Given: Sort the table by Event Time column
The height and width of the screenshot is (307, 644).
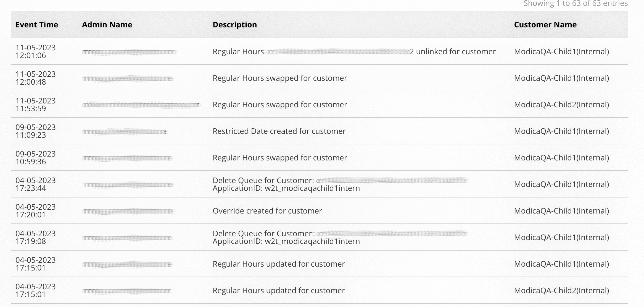Looking at the screenshot, I should coord(37,24).
